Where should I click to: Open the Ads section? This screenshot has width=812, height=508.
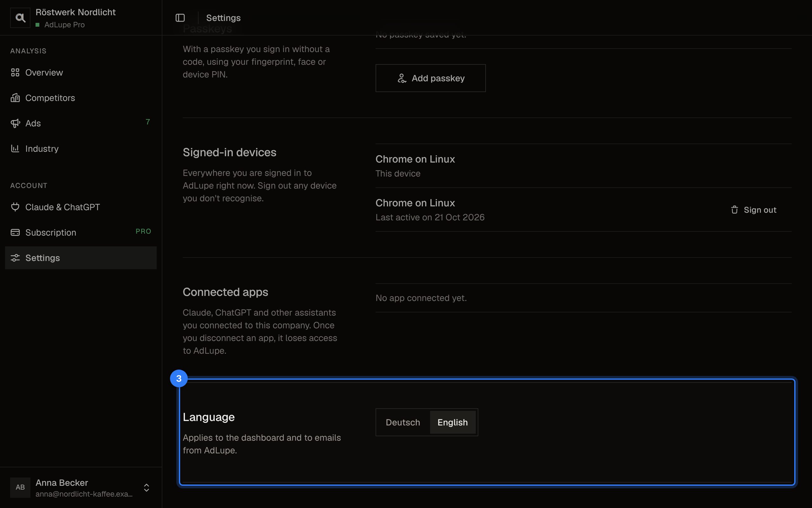coord(81,123)
